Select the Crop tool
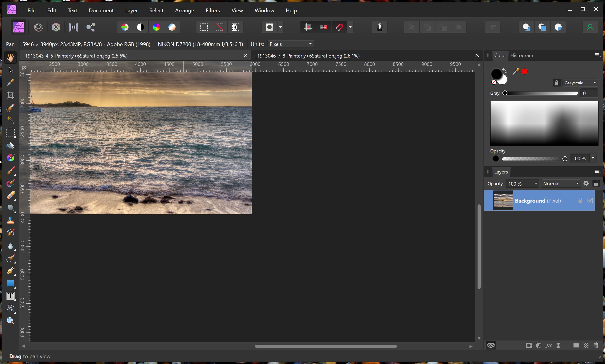This screenshot has width=605, height=364. click(10, 95)
